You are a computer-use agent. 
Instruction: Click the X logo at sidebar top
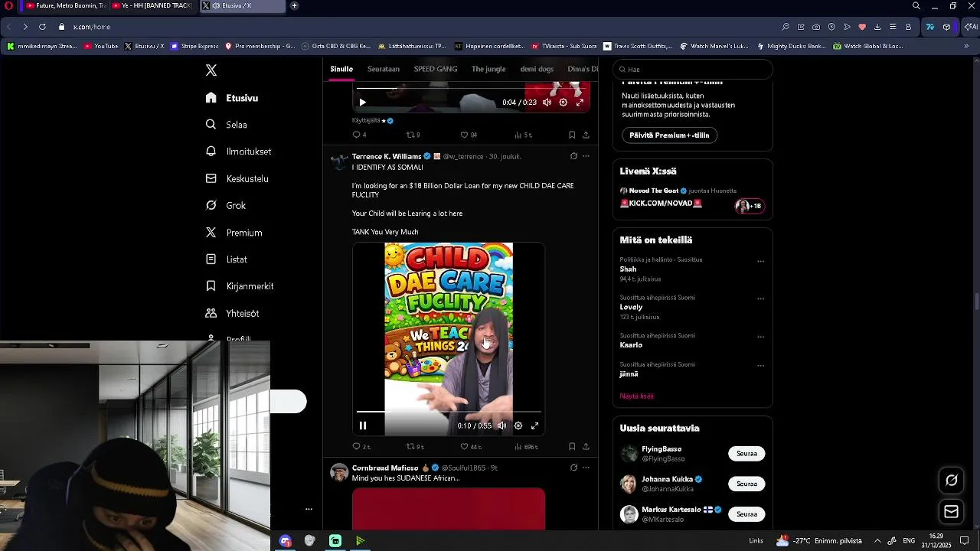coord(211,70)
